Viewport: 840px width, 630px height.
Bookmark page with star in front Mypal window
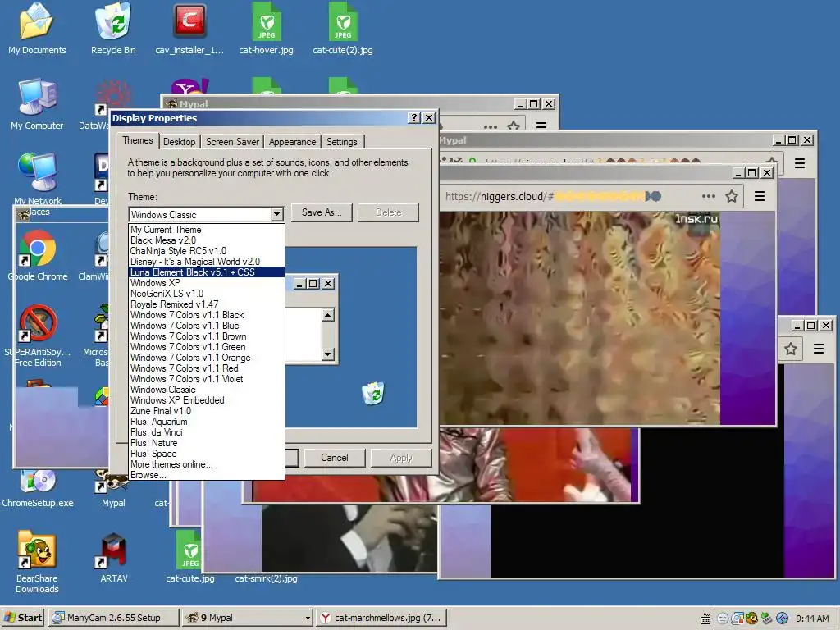click(731, 197)
